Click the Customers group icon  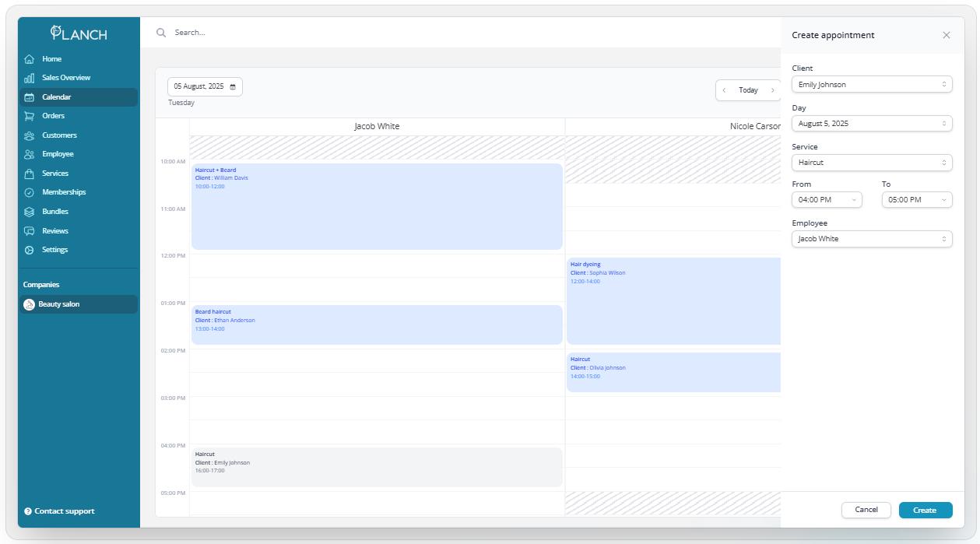[30, 135]
